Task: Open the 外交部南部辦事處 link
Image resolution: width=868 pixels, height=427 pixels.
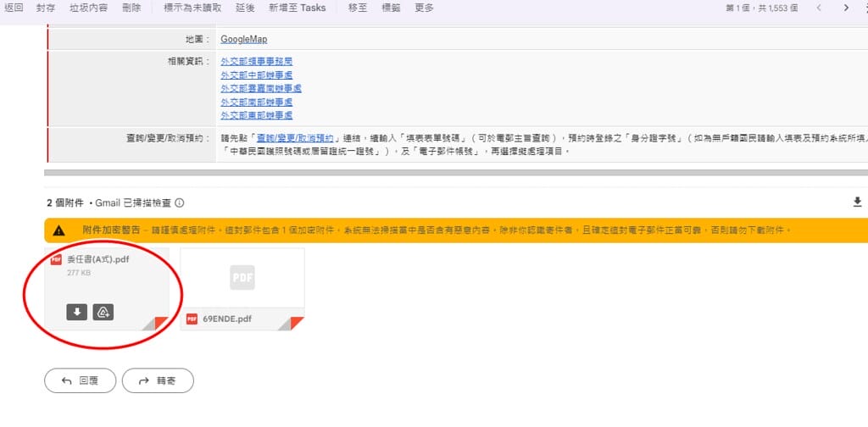Action: coord(256,102)
